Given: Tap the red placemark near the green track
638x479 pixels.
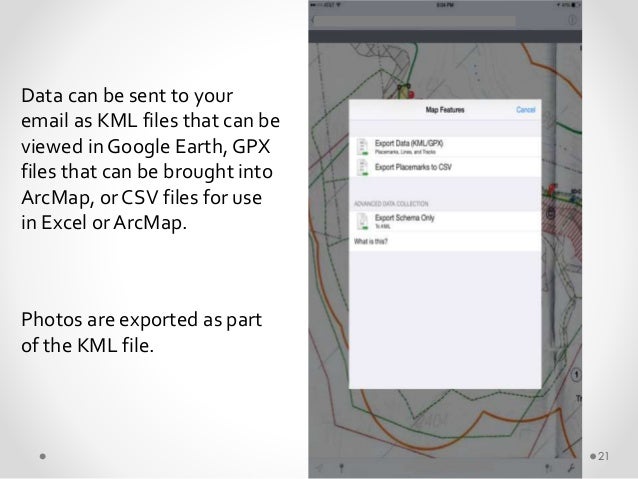Looking at the screenshot, I should coord(411,94).
